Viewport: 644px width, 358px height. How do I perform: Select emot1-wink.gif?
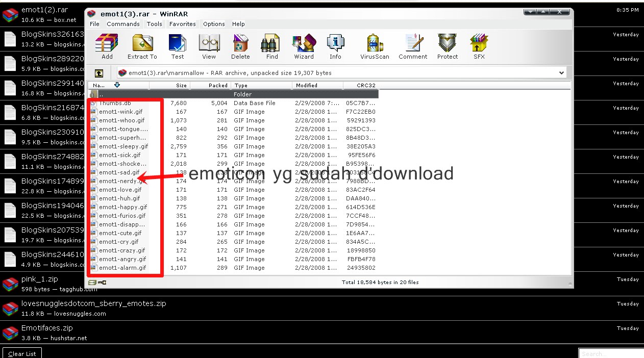tap(120, 112)
